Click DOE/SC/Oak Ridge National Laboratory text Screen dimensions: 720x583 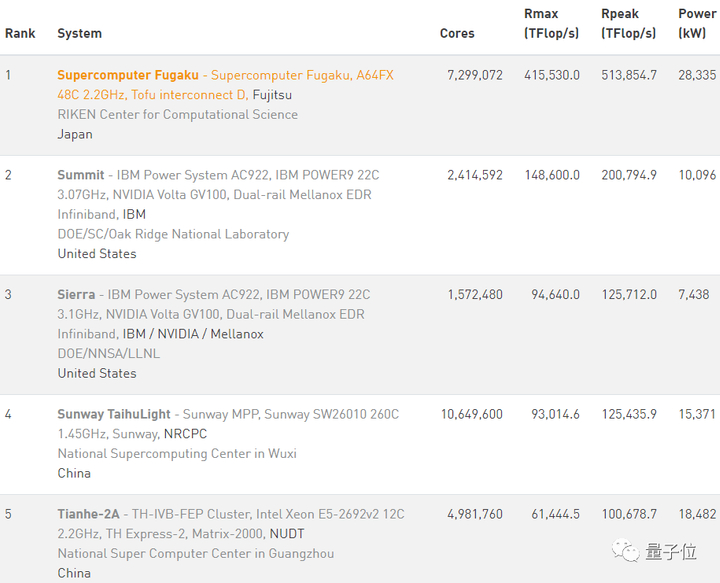click(x=173, y=234)
